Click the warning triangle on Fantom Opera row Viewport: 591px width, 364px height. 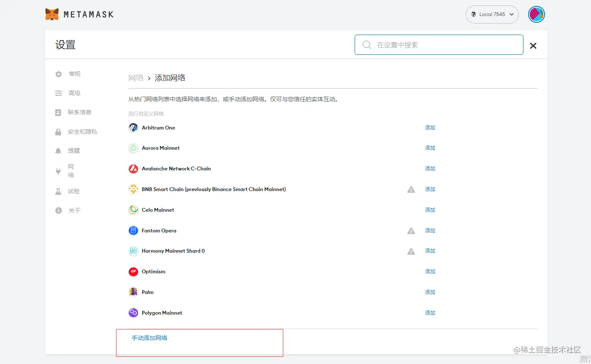pyautogui.click(x=411, y=231)
